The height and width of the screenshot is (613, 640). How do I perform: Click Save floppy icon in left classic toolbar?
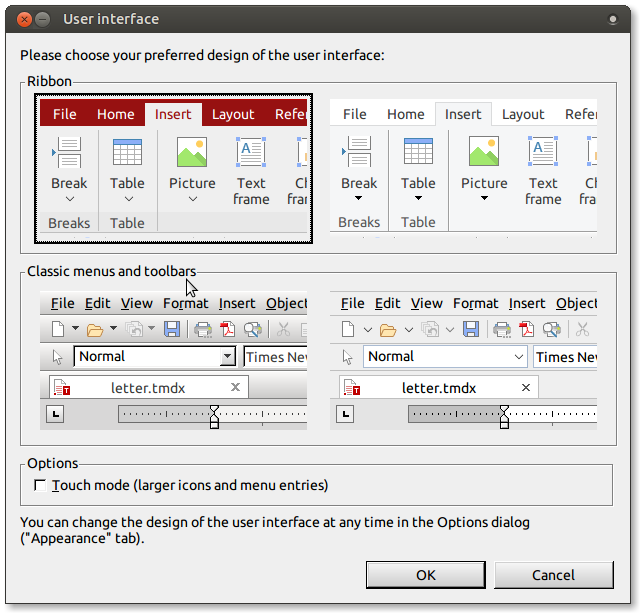172,329
